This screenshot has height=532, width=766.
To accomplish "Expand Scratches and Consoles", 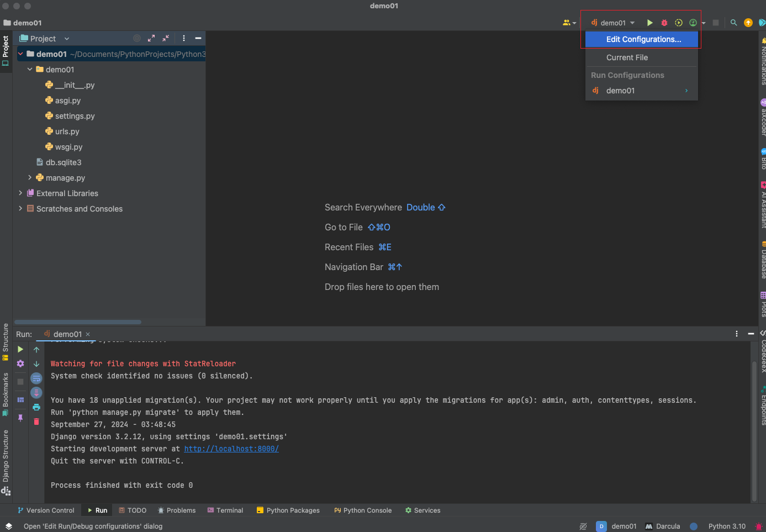I will pyautogui.click(x=20, y=209).
